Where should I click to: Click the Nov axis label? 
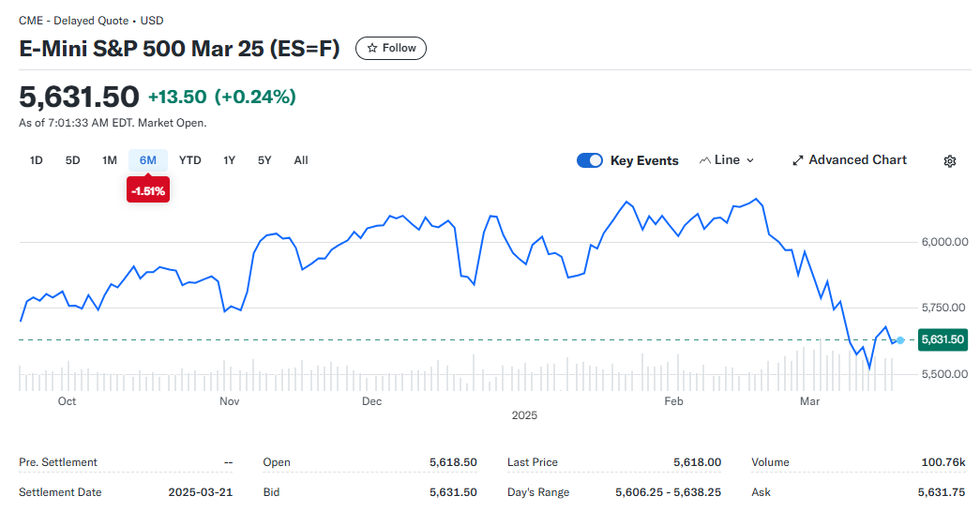(x=230, y=401)
